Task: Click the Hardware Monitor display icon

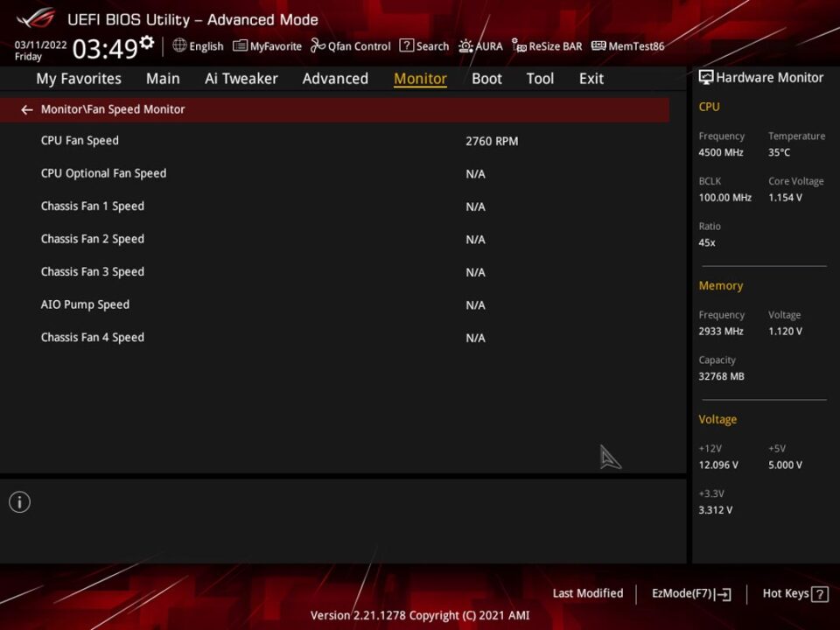Action: tap(705, 77)
